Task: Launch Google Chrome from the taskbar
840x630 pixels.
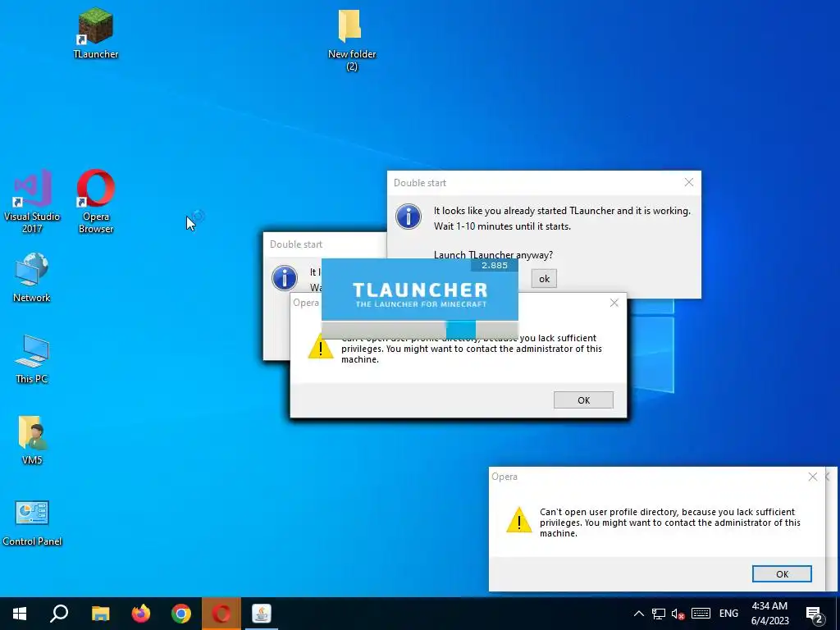Action: (181, 614)
